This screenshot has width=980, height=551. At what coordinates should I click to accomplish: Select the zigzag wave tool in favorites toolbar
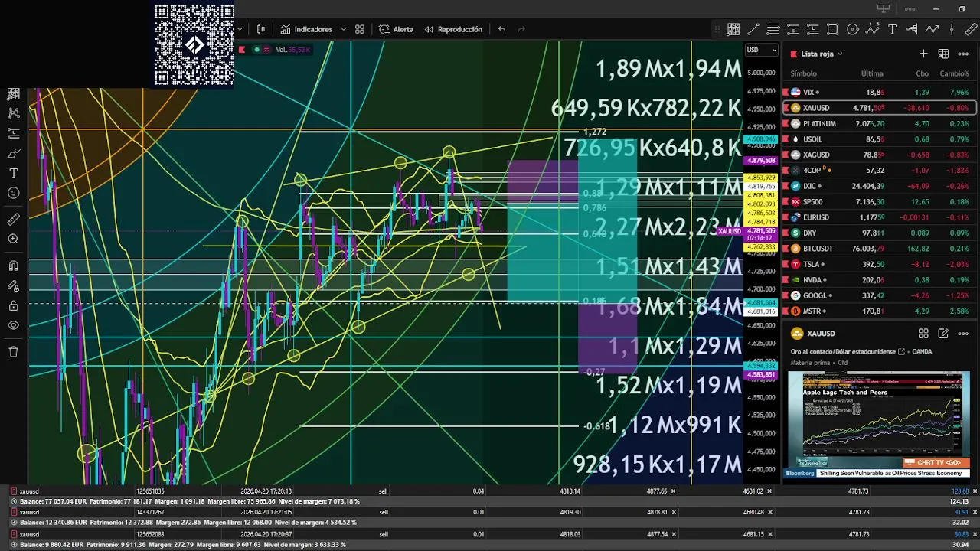click(932, 29)
